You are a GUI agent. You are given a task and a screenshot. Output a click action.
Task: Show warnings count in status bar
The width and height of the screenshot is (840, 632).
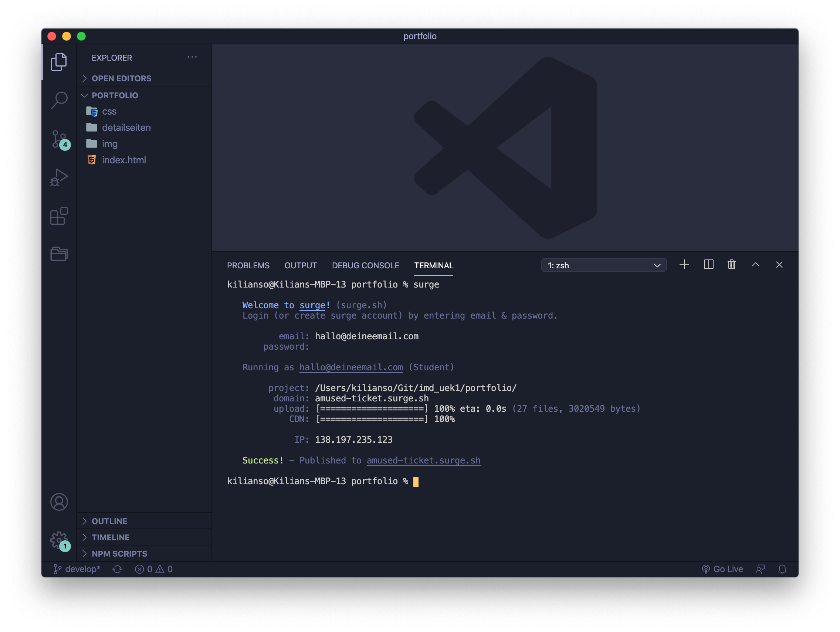click(165, 569)
